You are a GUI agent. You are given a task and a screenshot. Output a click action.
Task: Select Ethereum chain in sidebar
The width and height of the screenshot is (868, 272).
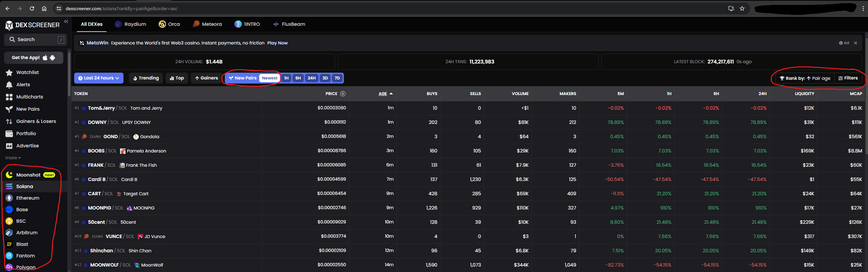pos(23,198)
